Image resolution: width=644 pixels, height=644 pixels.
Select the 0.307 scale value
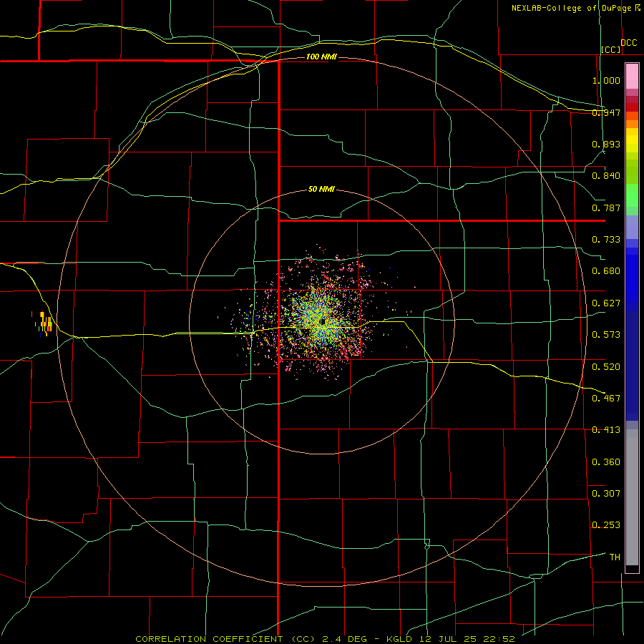606,494
